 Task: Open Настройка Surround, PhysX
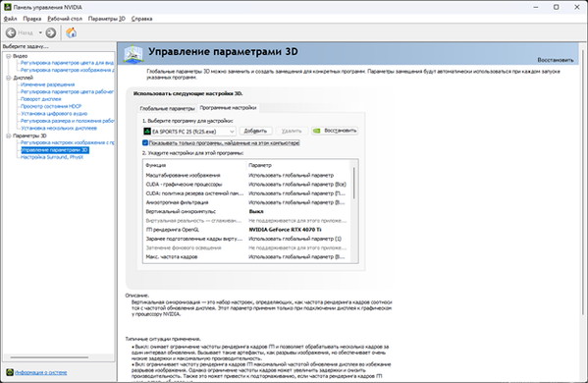tap(52, 157)
